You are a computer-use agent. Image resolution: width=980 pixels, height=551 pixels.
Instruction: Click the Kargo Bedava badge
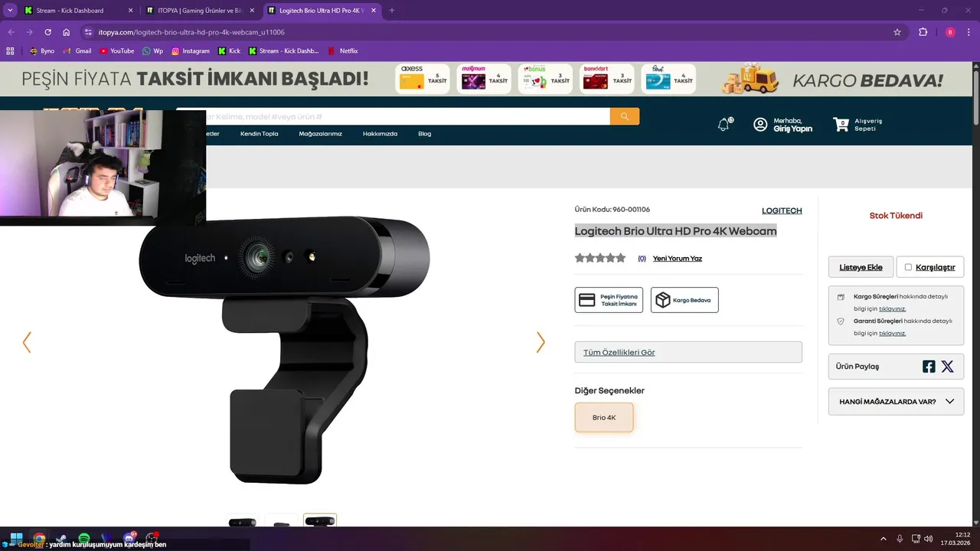click(684, 300)
